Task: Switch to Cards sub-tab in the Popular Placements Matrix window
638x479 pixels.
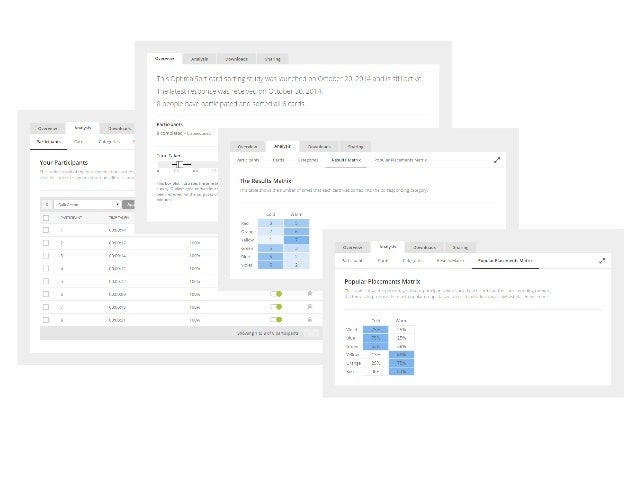Action: click(383, 260)
